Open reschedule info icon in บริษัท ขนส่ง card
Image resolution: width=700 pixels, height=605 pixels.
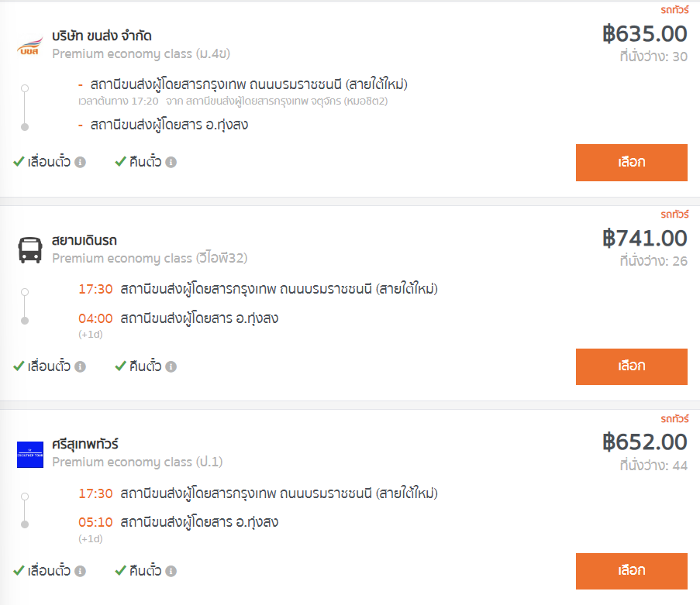pos(81,163)
